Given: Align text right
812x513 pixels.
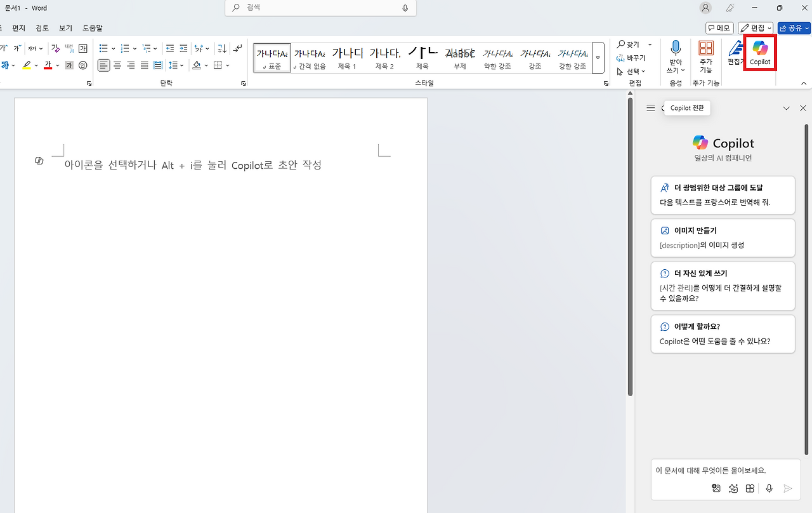Looking at the screenshot, I should pyautogui.click(x=131, y=65).
